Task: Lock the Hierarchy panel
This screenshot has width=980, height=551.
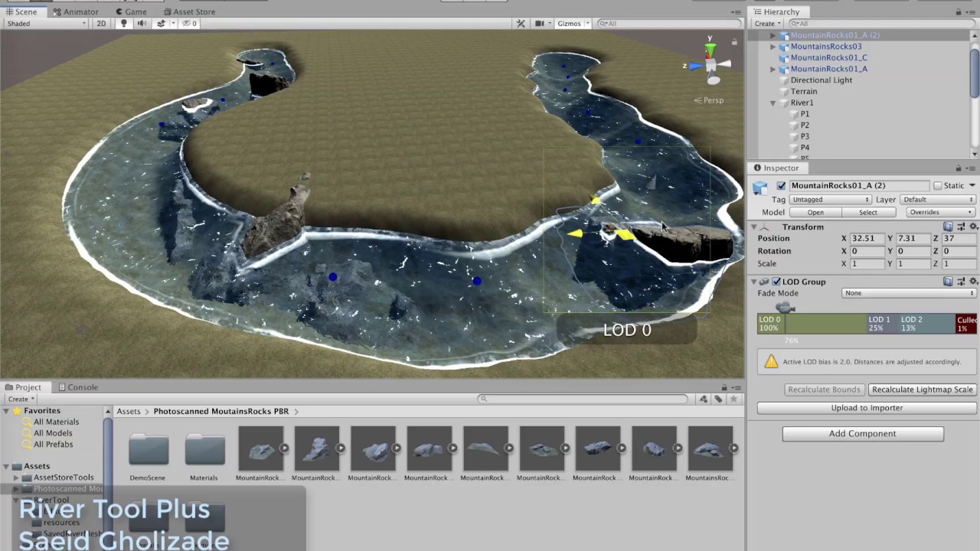Action: coord(958,12)
